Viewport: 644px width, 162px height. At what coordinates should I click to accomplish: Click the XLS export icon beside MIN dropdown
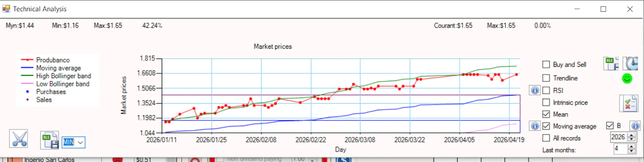point(50,140)
